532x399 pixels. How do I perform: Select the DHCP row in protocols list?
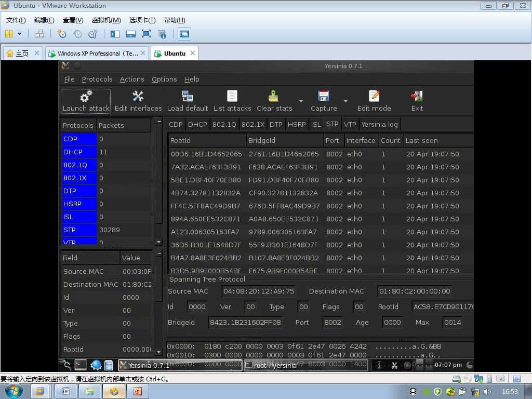(106, 152)
